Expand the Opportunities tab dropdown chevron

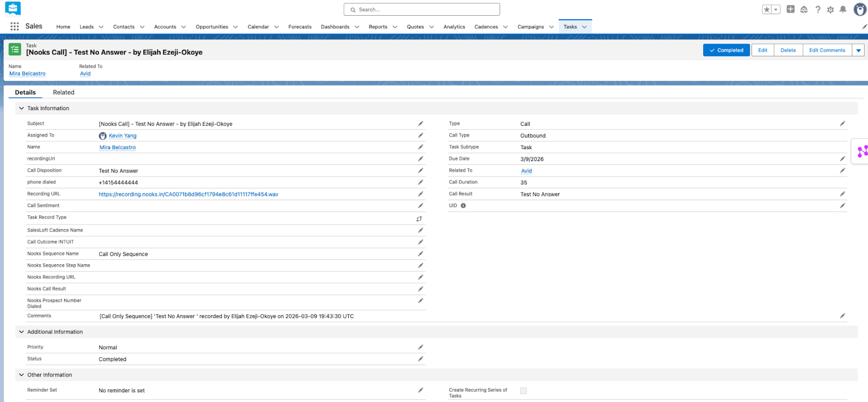235,27
